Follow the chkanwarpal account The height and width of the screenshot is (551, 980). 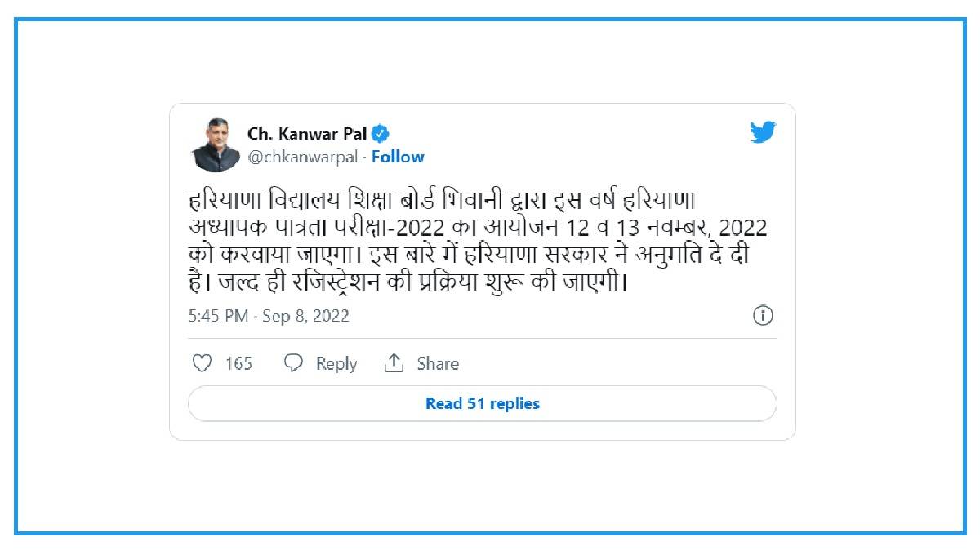coord(398,157)
